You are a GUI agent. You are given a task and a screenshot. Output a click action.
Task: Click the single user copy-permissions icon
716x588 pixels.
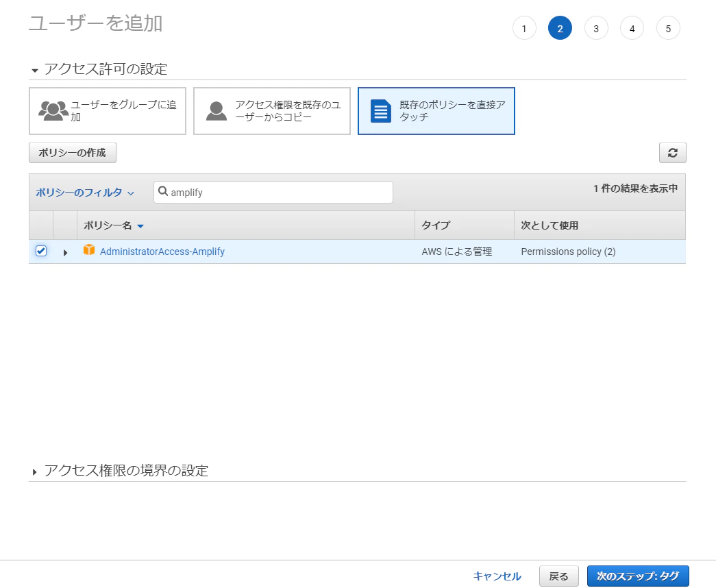click(x=217, y=111)
